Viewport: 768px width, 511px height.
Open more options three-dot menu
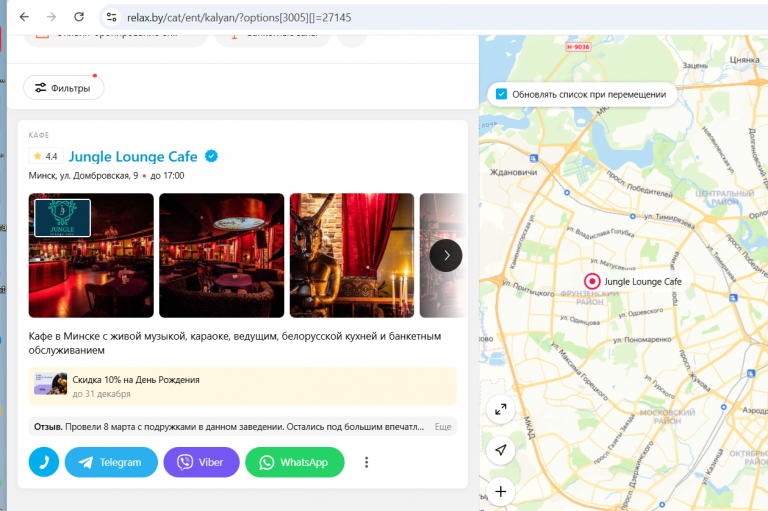(366, 462)
